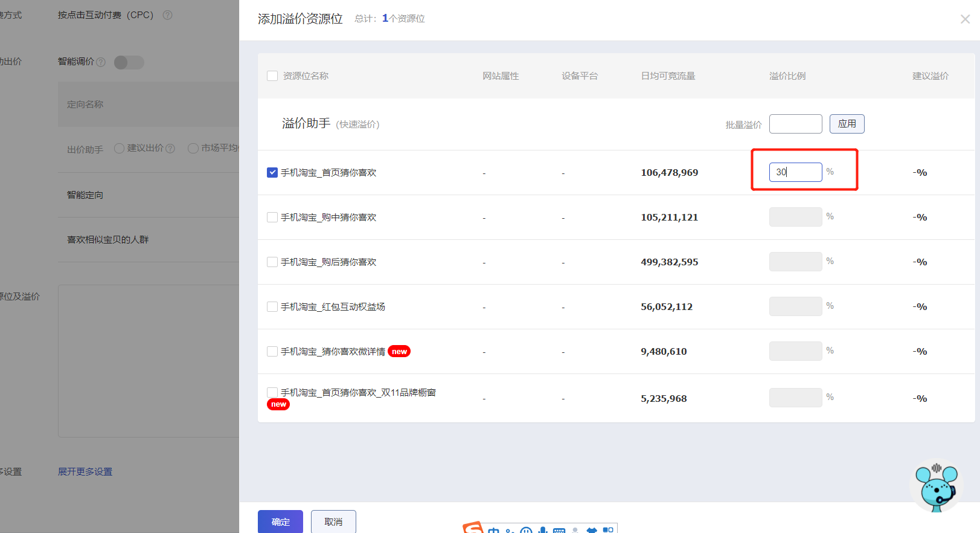Click the 定向名称 header in background
The height and width of the screenshot is (533, 980).
pos(85,105)
